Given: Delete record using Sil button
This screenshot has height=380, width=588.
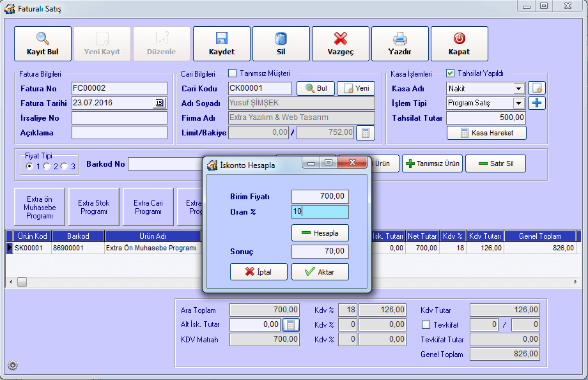Looking at the screenshot, I should coord(281,43).
